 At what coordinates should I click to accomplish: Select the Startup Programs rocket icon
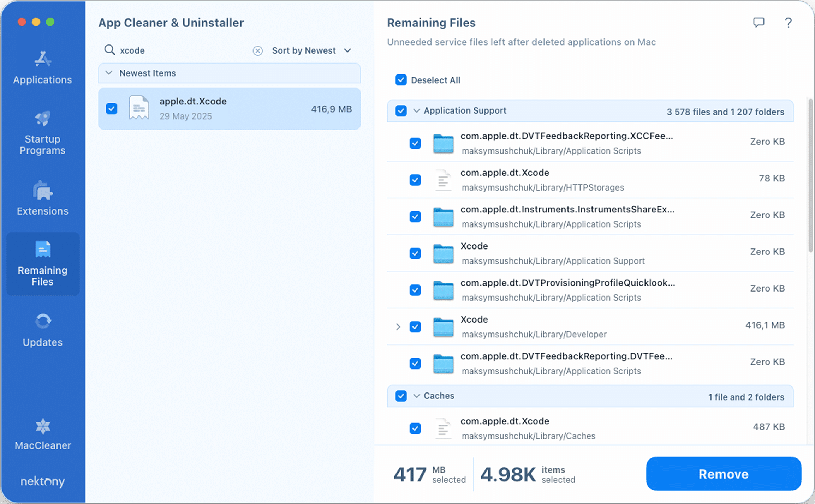[42, 119]
